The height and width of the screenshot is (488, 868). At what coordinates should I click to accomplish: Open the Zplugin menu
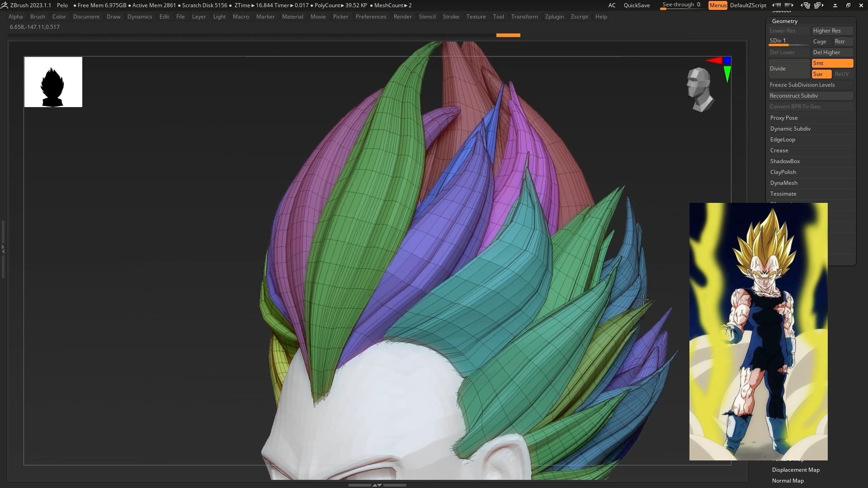click(554, 17)
